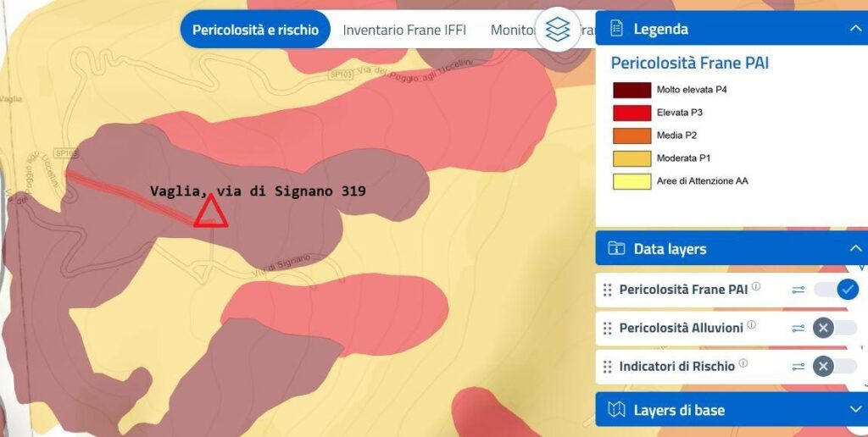Collapse the Data layers panel
This screenshot has width=868, height=437.
[x=854, y=249]
